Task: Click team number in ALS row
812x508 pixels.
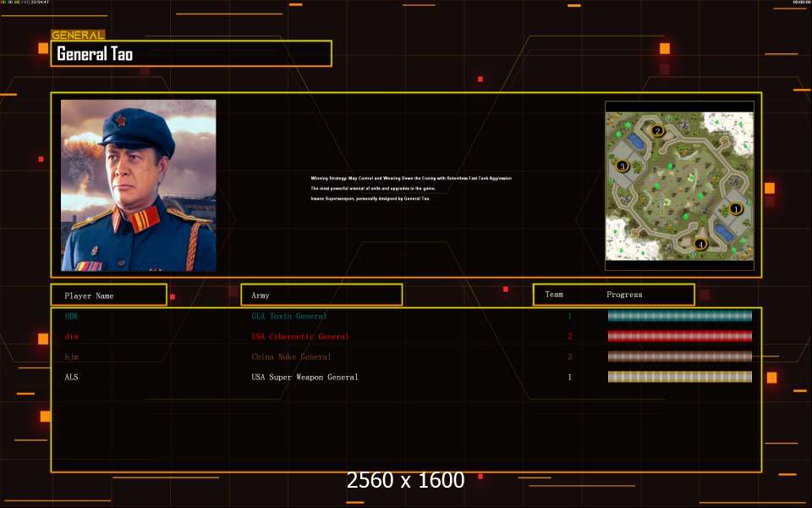Action: pos(569,377)
